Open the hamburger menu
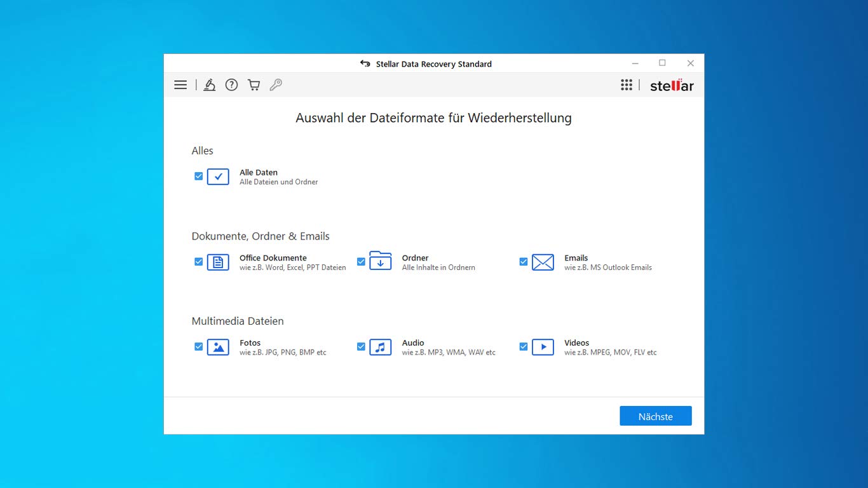 tap(180, 85)
